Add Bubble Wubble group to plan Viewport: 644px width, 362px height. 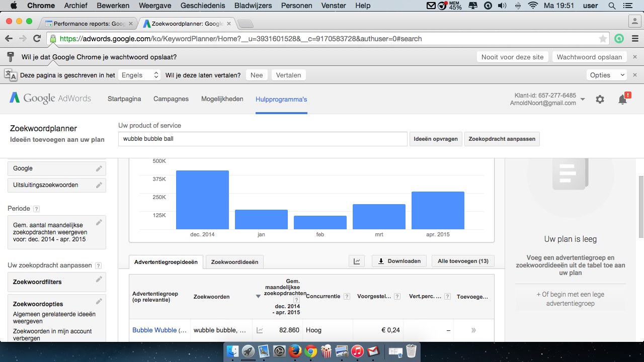pyautogui.click(x=473, y=330)
